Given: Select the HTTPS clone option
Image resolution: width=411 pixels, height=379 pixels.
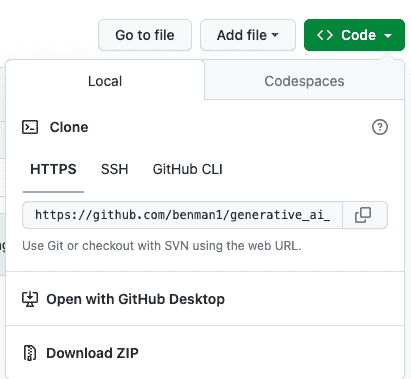Looking at the screenshot, I should pos(53,169).
